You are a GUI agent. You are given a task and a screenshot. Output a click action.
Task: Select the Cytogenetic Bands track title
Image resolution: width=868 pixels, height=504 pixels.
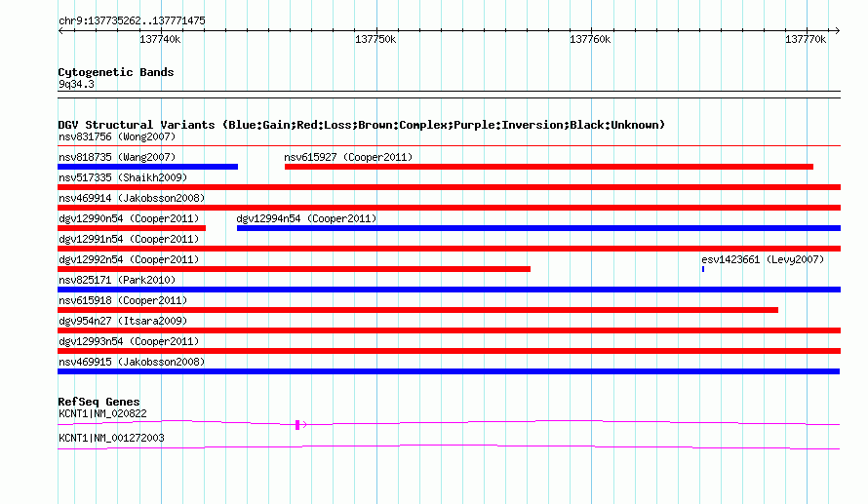[116, 72]
